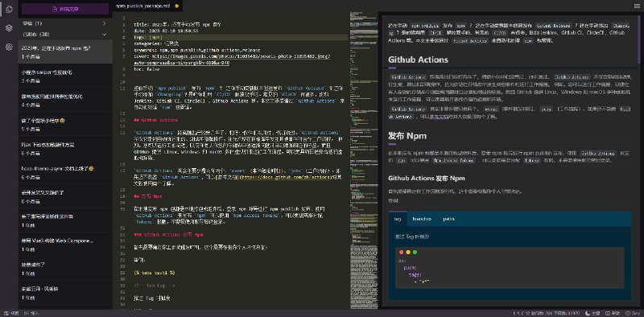Open the layers-stack icon in the activity bar
Screen dimensions: 644x317
pos(9,28)
